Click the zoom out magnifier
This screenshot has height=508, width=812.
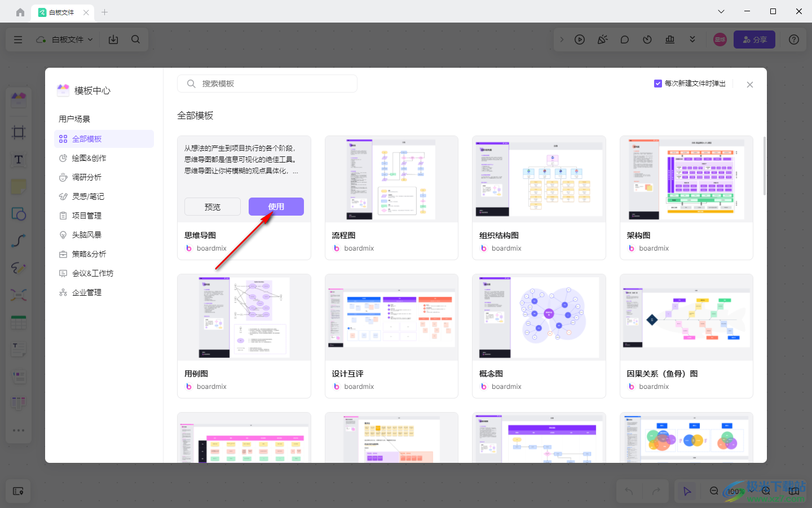pos(714,491)
